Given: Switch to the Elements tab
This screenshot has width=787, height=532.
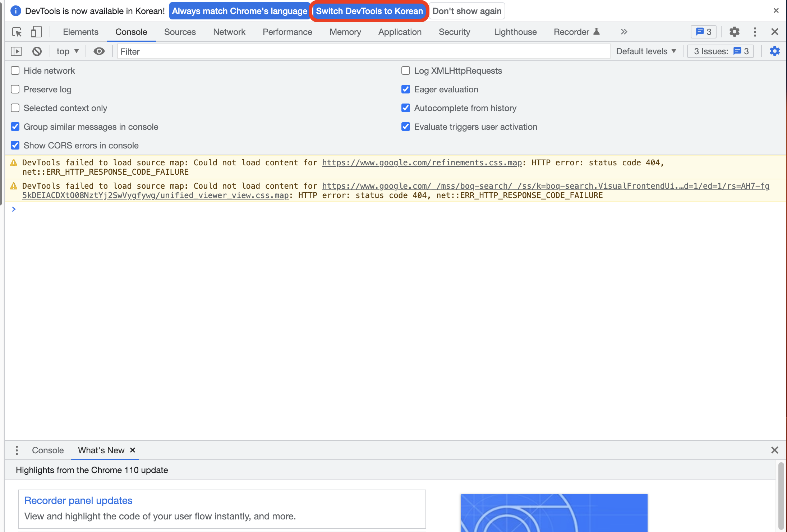Looking at the screenshot, I should (80, 32).
